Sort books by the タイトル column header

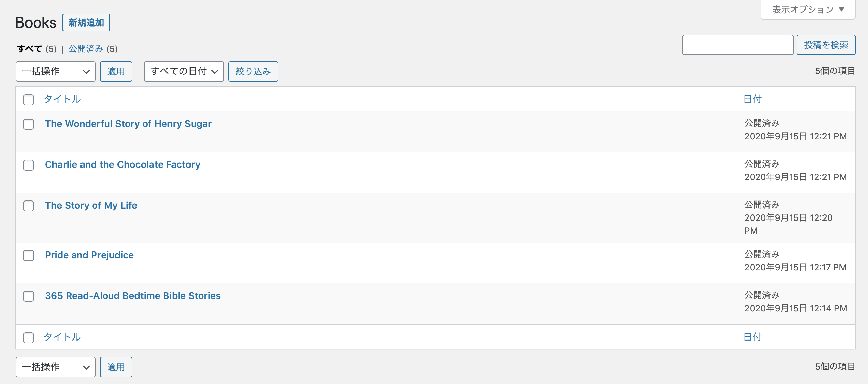click(62, 99)
